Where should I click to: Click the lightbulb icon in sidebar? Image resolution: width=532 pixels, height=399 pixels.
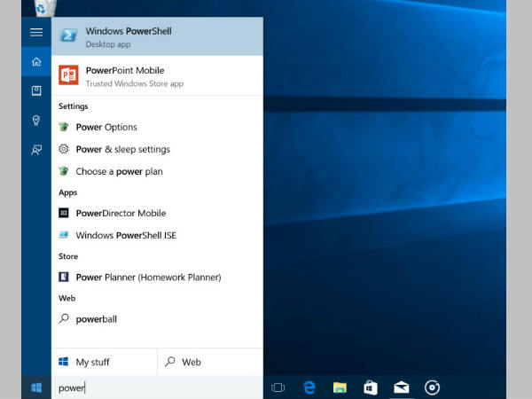[x=36, y=121]
